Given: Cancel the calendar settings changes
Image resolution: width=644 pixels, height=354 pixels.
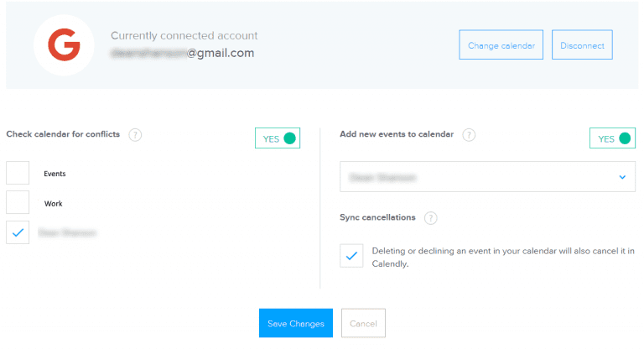Looking at the screenshot, I should point(363,323).
